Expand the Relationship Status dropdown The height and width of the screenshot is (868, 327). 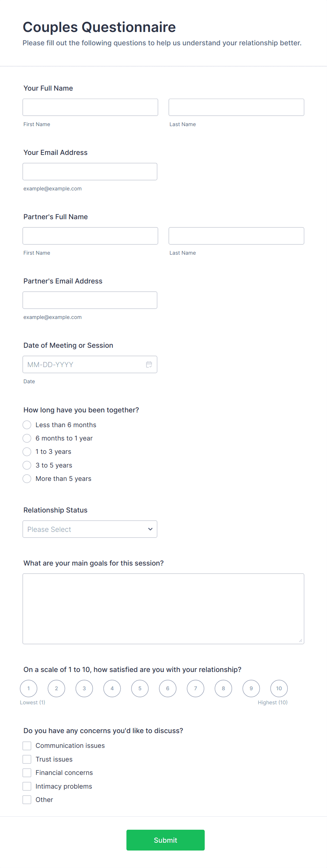90,529
